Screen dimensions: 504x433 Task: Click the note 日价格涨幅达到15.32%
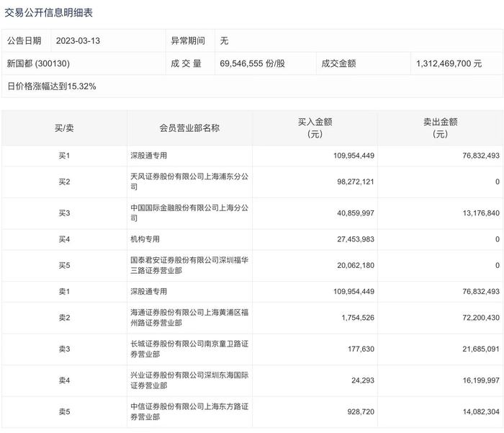coord(52,86)
